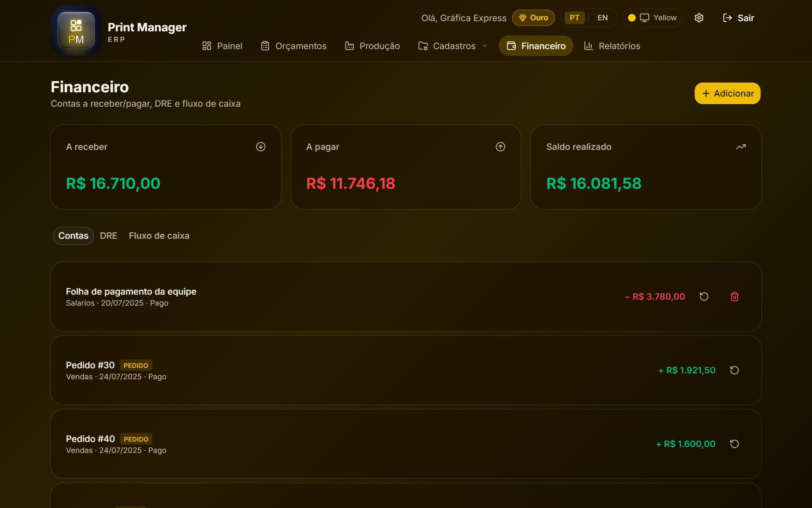Click the R$ 16.710,00 receivable amount
The height and width of the screenshot is (508, 812).
(113, 183)
